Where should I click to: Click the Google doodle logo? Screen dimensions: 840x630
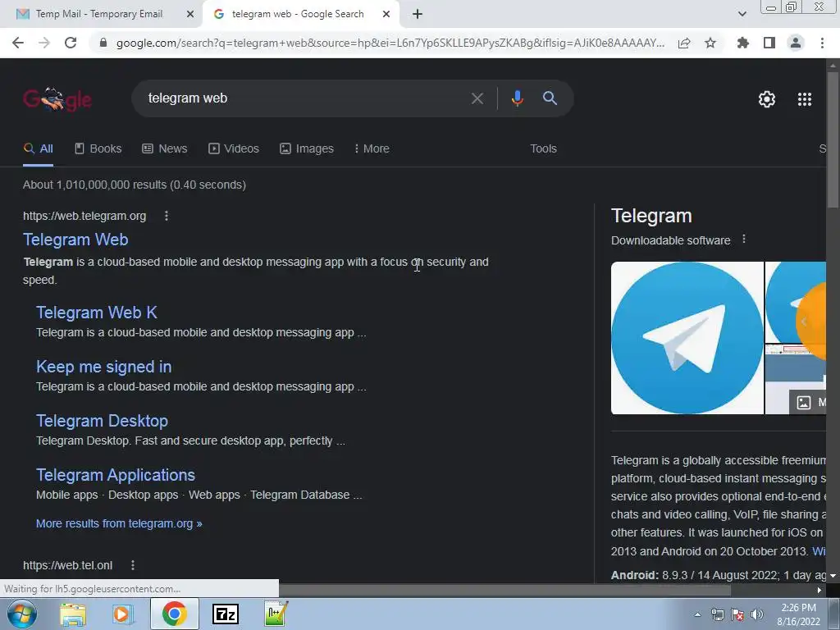[57, 99]
